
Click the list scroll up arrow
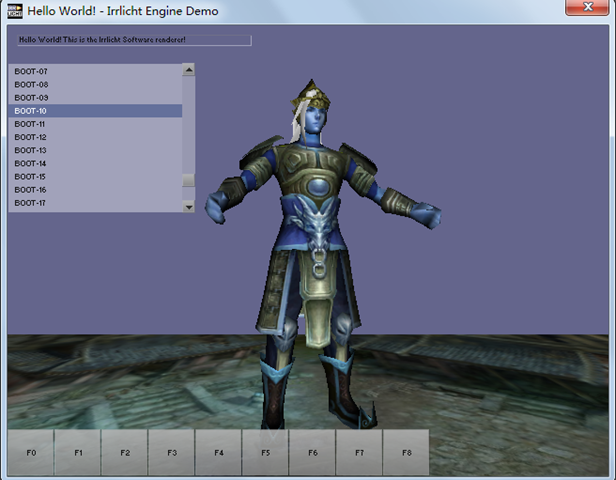click(x=189, y=70)
